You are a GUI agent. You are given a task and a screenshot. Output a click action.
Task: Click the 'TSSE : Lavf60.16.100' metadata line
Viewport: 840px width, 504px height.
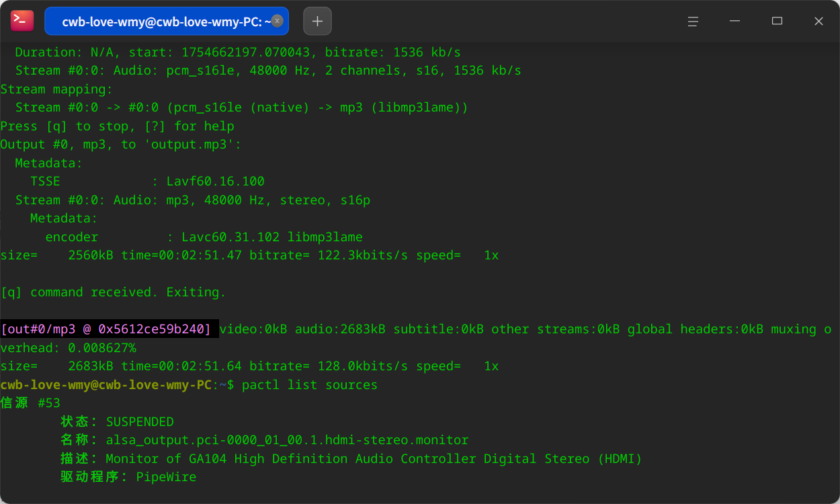(x=147, y=181)
